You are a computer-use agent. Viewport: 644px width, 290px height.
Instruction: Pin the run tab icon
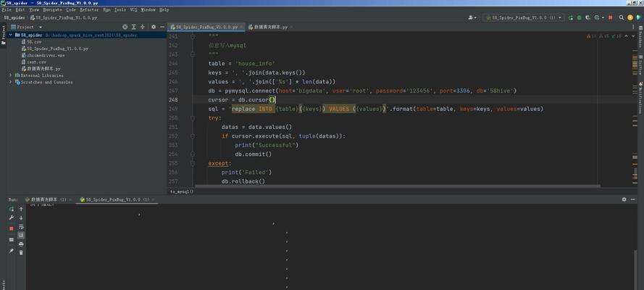(x=12, y=251)
